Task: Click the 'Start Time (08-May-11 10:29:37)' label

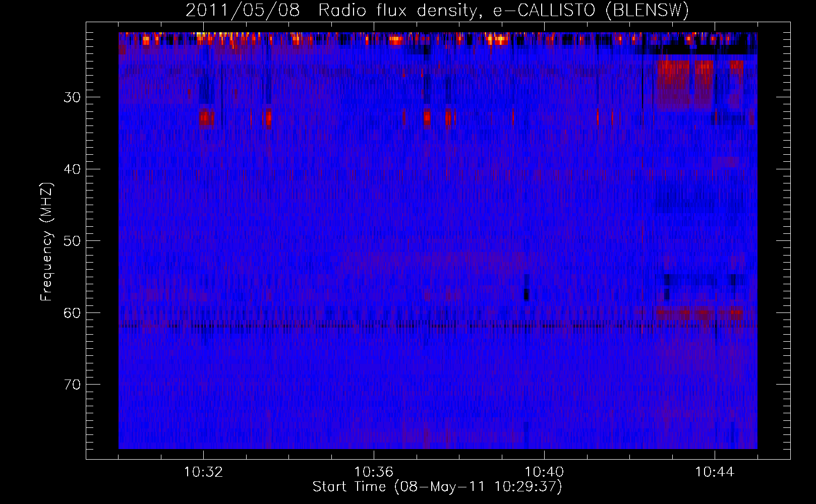Action: click(437, 487)
